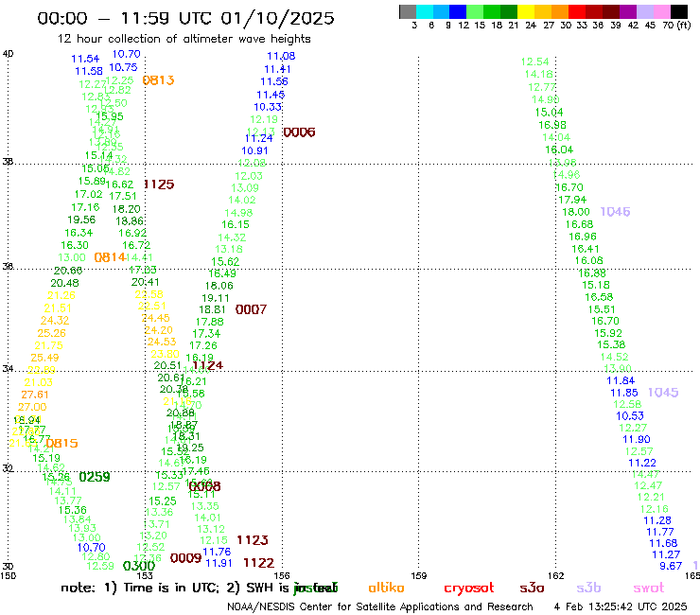700x615 pixels.
Task: Click the wave height value '19.11'
Action: (x=216, y=298)
